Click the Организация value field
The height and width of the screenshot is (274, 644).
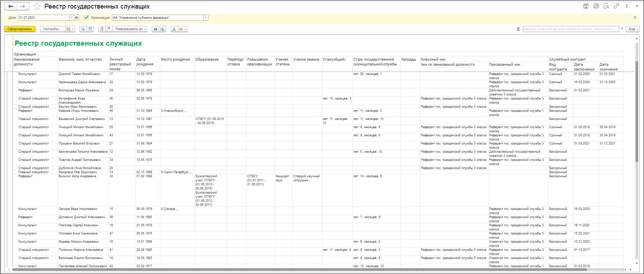tap(158, 18)
